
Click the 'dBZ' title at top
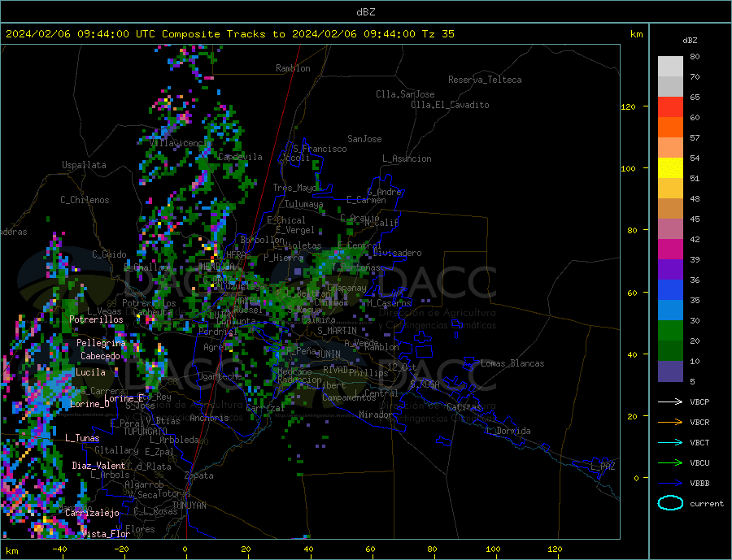click(365, 12)
